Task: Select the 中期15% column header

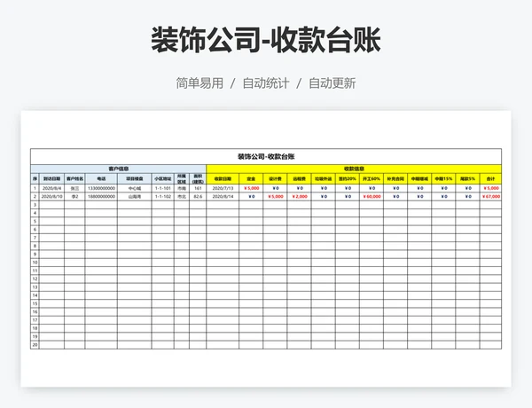Action: click(x=444, y=178)
